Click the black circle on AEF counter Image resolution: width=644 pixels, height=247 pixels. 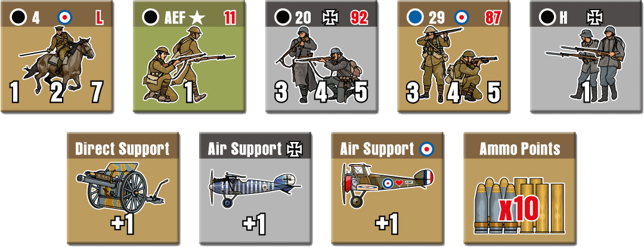pos(151,18)
